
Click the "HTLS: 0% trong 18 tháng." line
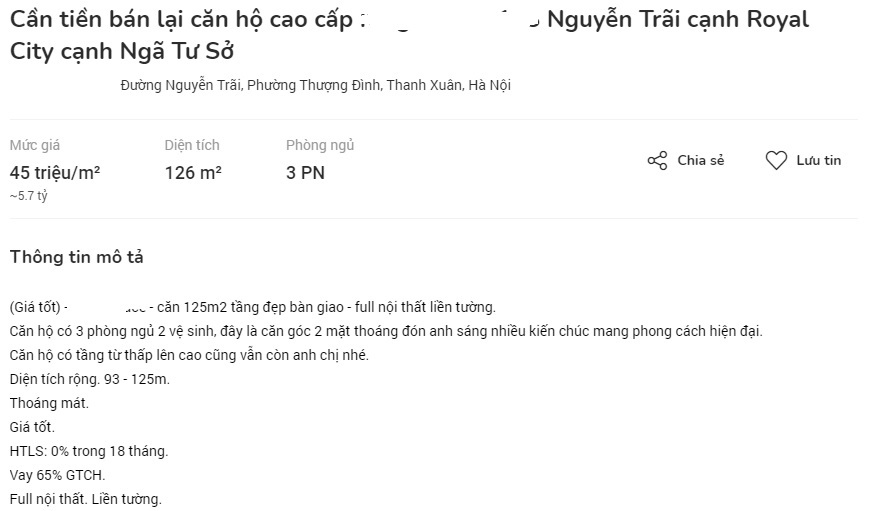click(89, 451)
